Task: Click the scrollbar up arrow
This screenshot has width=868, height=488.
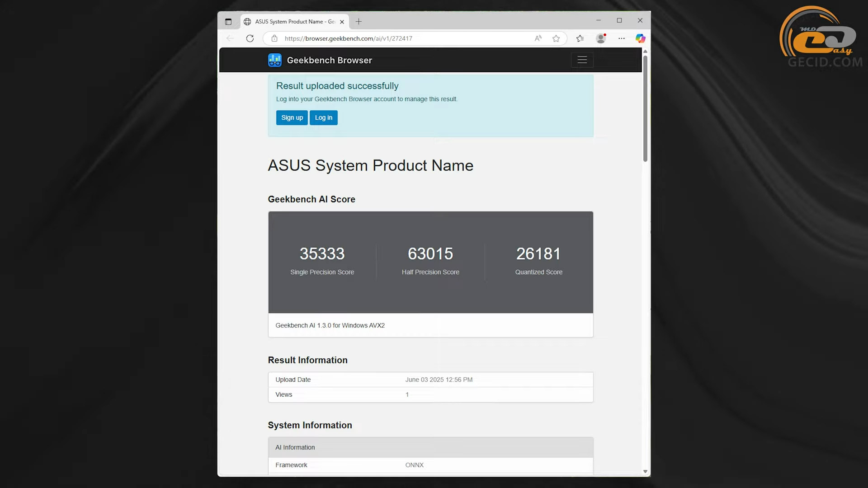Action: tap(645, 51)
